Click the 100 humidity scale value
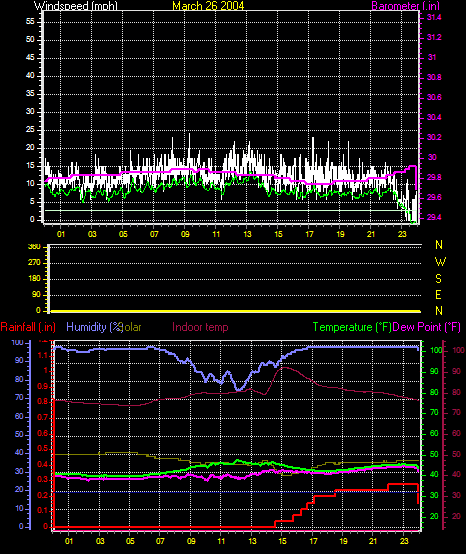Viewport: 466px width, 554px height. [17, 342]
